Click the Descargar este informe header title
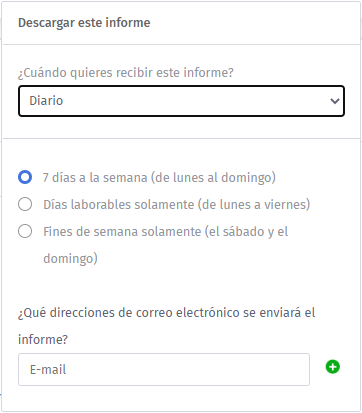The height and width of the screenshot is (413, 362). click(84, 23)
